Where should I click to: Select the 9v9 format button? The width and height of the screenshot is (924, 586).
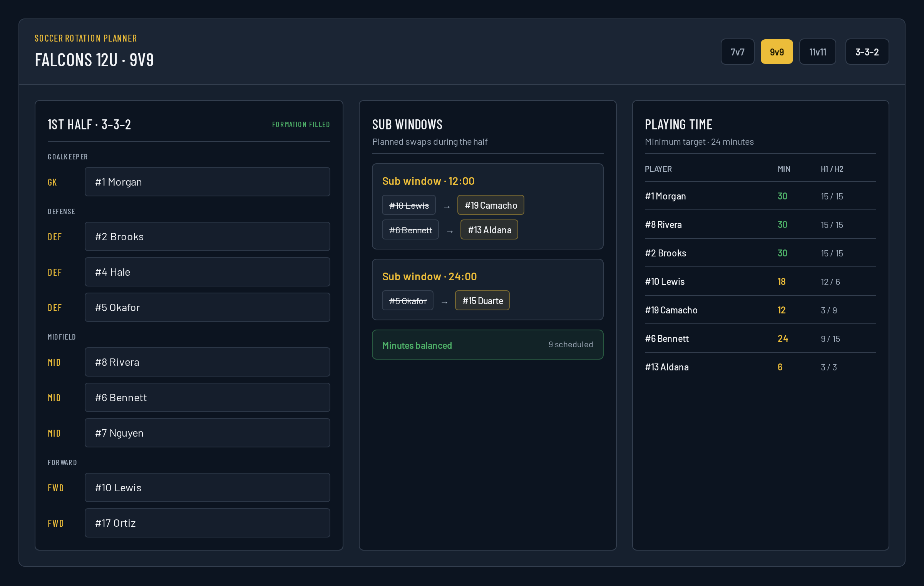tap(777, 52)
